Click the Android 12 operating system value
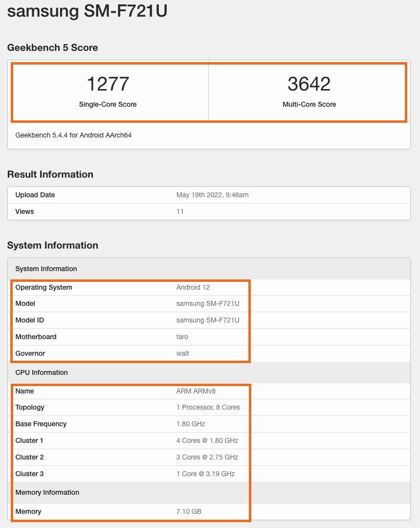 click(193, 287)
